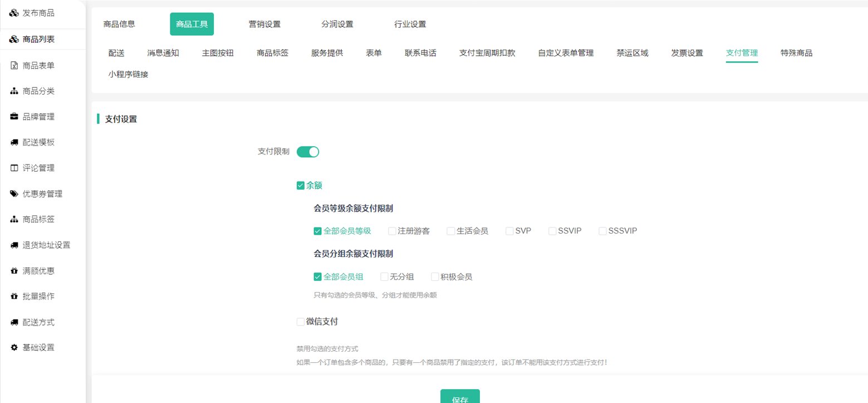The width and height of the screenshot is (868, 403).
Task: Switch to the 营销设置 top tab
Action: (x=264, y=25)
